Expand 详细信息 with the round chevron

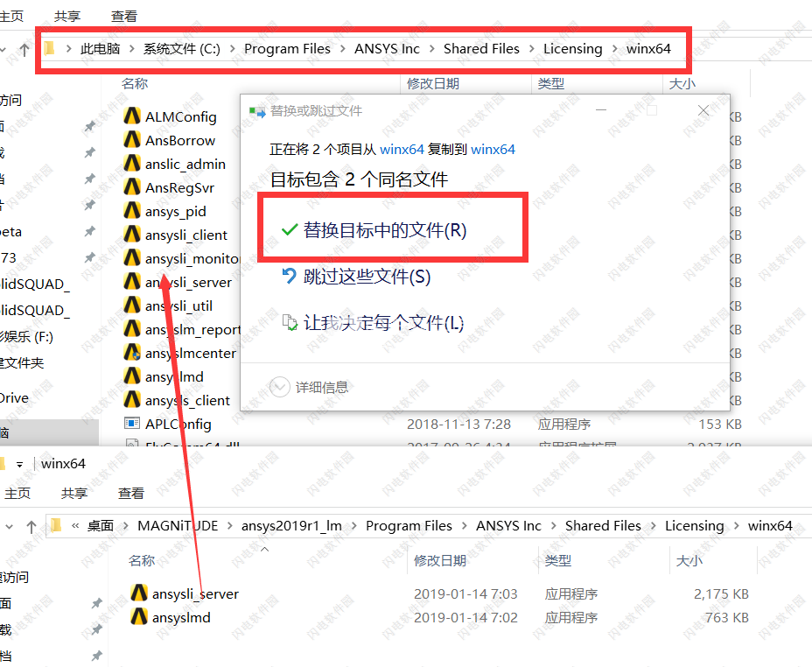(280, 387)
